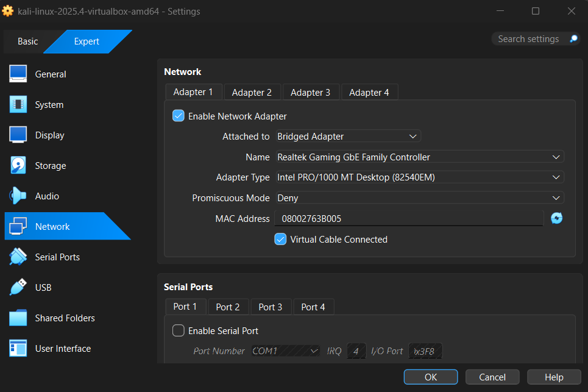Click the Cancel button
The height and width of the screenshot is (392, 588).
click(492, 377)
